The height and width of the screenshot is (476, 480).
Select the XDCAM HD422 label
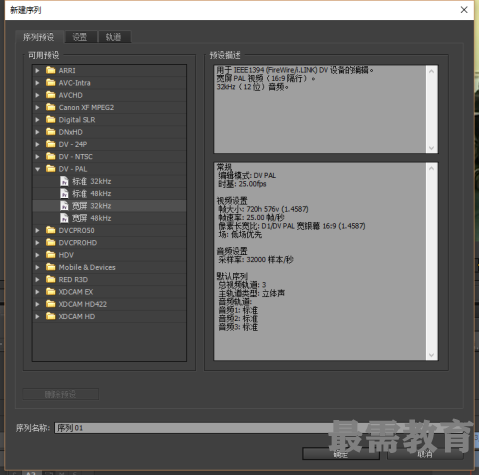[83, 304]
